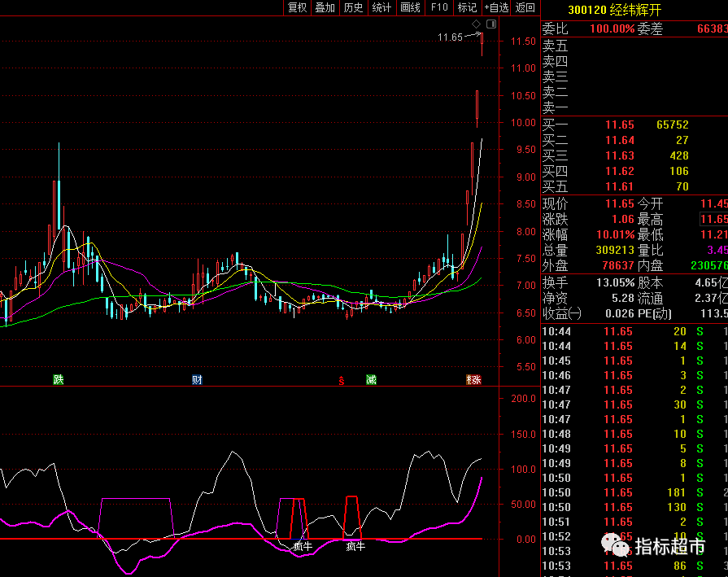Open the F10 company info page

pos(439,7)
